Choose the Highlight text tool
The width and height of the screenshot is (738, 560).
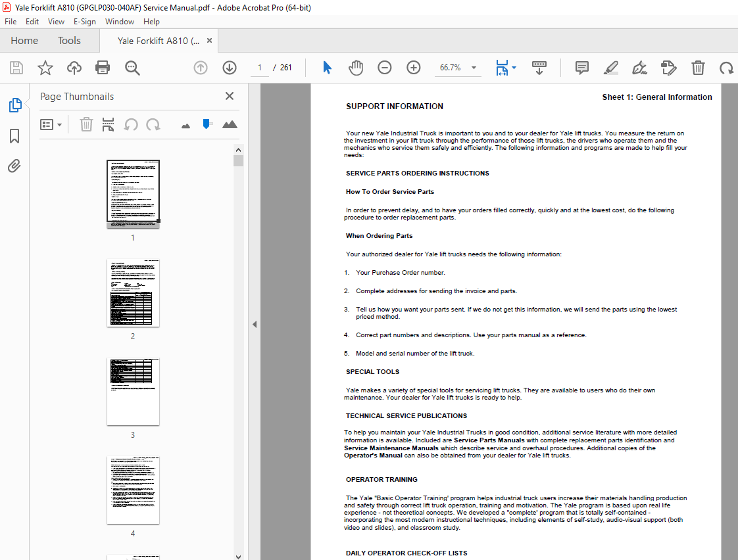pyautogui.click(x=611, y=68)
